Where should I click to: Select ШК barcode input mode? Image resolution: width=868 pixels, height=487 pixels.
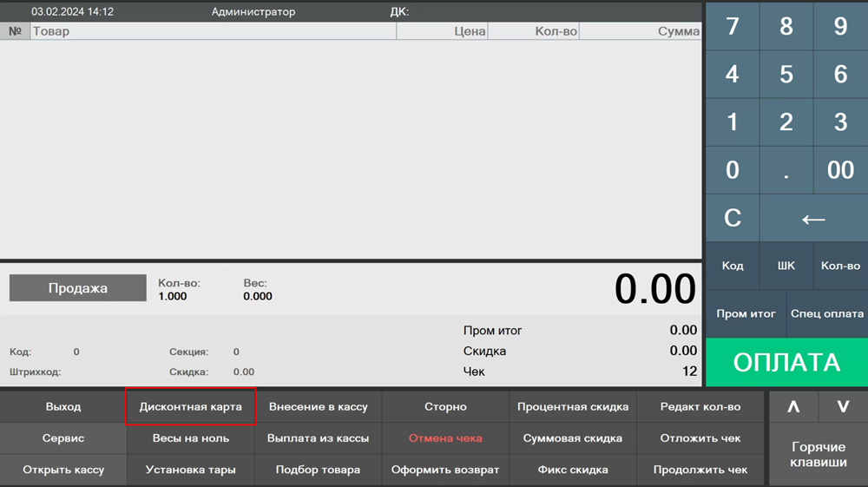pyautogui.click(x=786, y=266)
